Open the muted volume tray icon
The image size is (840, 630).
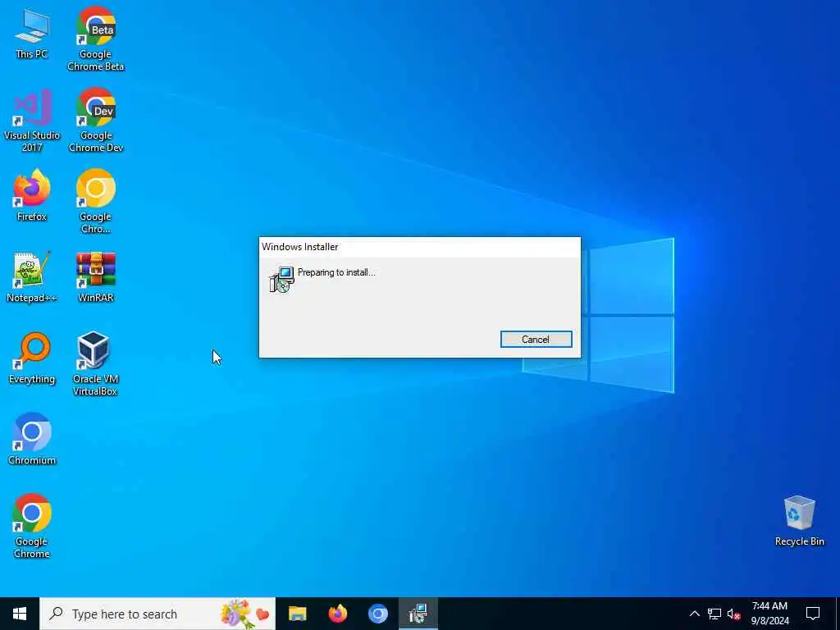733,614
